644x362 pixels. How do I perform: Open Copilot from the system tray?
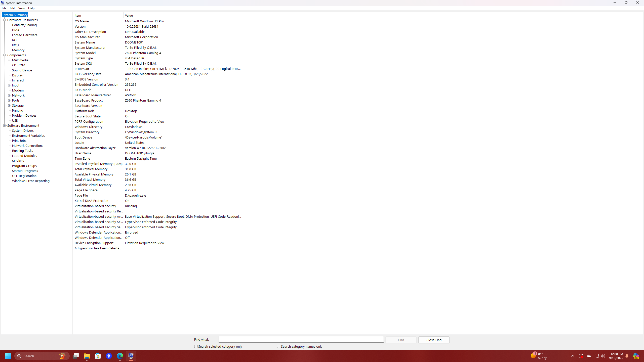[636, 356]
